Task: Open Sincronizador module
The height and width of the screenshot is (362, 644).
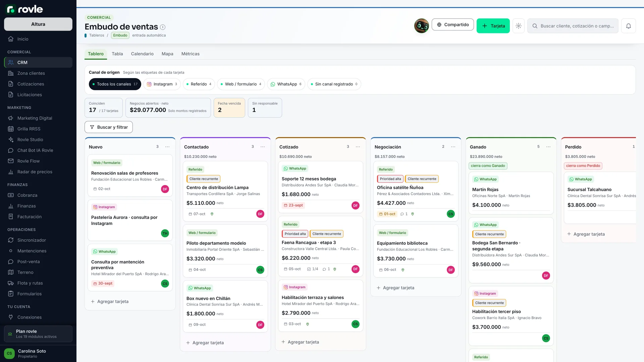Action: tap(38, 240)
